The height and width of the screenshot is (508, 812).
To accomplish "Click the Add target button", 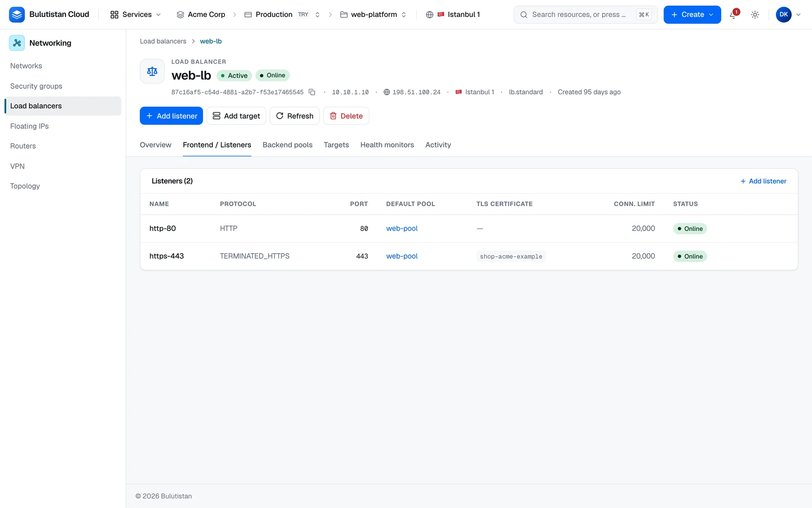I will pyautogui.click(x=236, y=116).
